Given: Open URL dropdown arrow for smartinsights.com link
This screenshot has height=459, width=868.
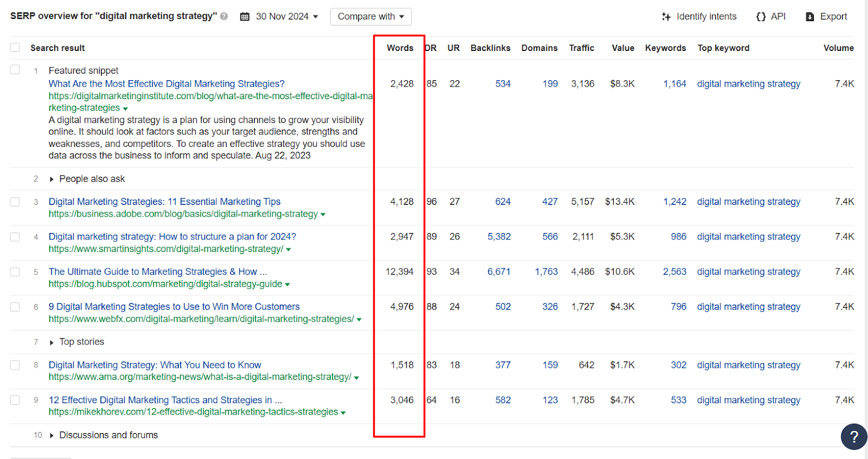Looking at the screenshot, I should point(289,250).
